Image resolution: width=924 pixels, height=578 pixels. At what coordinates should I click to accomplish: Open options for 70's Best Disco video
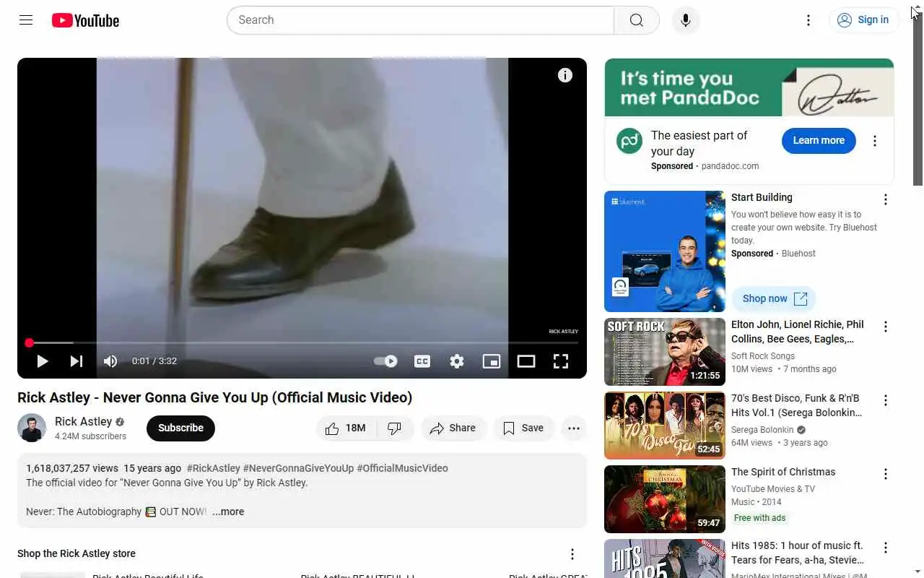pos(886,400)
